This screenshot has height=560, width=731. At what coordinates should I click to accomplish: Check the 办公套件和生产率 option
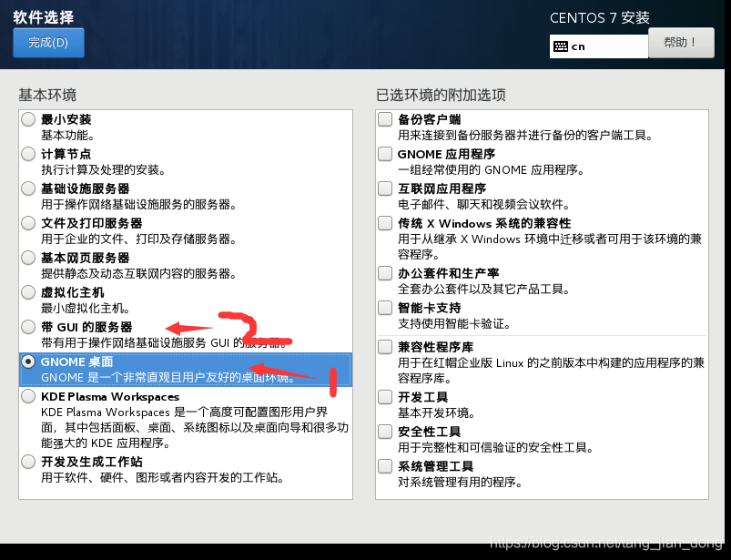pos(385,273)
